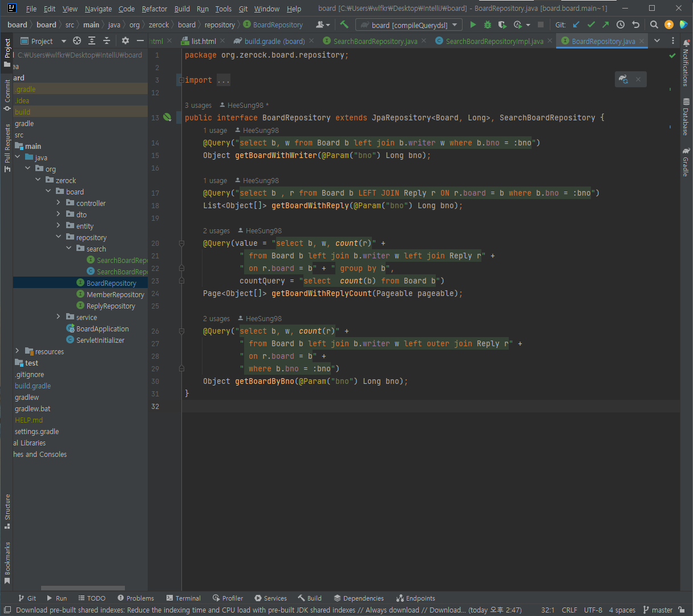Click the disabled Stop square in the toolbar
The width and height of the screenshot is (693, 616).
click(541, 25)
